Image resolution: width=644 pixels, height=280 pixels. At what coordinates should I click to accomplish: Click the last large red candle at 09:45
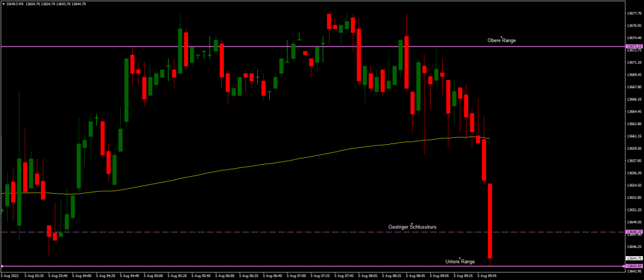489,220
